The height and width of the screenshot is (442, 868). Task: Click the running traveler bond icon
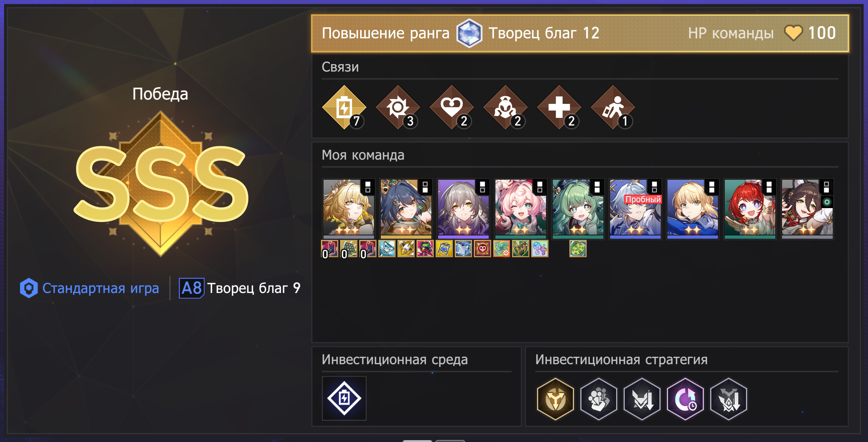click(613, 108)
